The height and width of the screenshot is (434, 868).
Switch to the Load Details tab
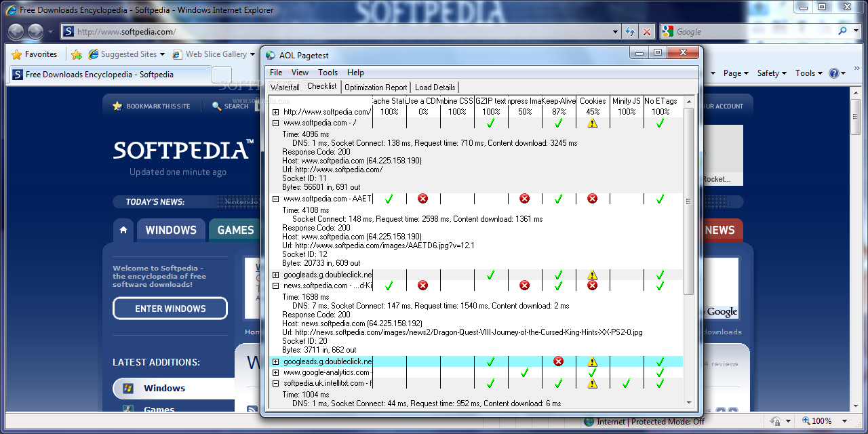[x=435, y=87]
